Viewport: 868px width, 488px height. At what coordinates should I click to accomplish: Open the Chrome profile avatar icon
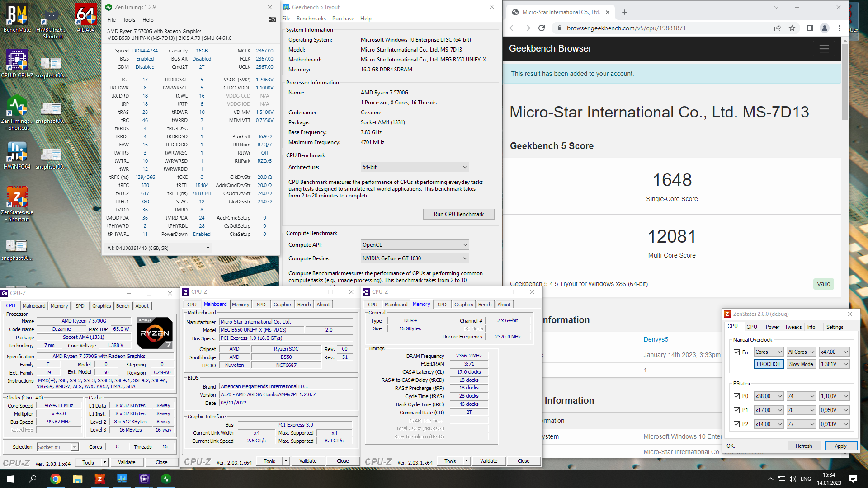point(825,28)
